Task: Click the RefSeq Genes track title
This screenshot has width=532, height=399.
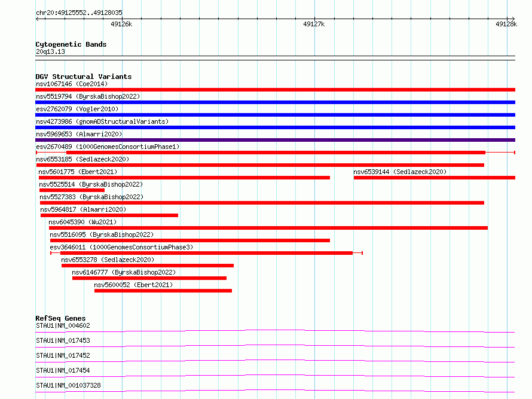Action: (x=60, y=318)
